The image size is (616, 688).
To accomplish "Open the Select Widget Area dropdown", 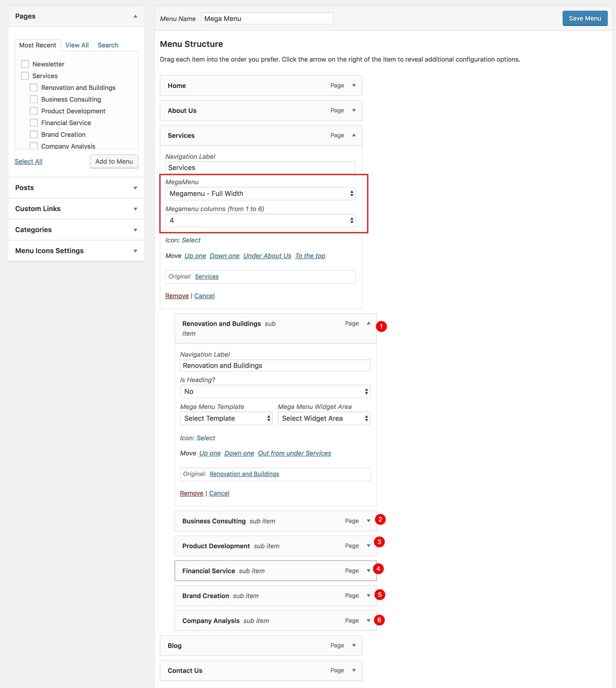I will point(324,419).
